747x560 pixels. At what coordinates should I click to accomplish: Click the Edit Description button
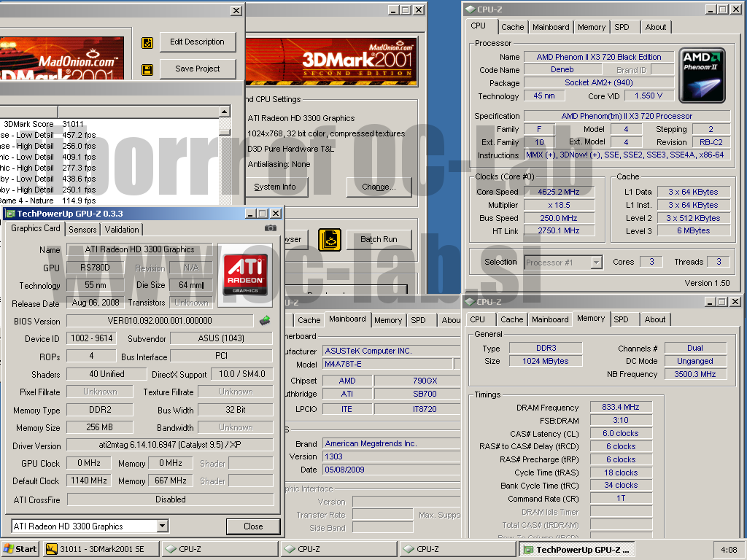197,42
